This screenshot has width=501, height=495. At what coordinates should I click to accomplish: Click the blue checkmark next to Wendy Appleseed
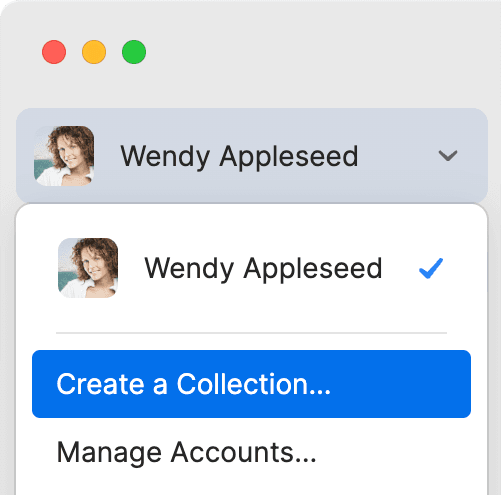(431, 268)
